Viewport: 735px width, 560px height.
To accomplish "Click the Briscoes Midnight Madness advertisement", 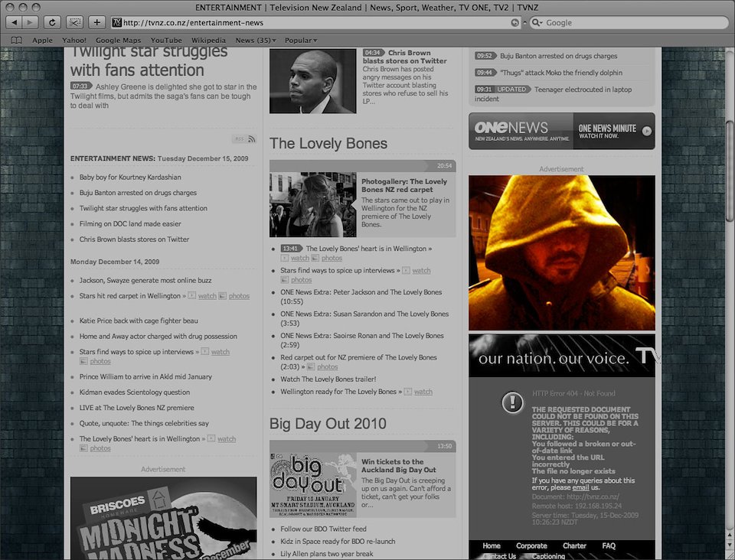I will pos(164,519).
